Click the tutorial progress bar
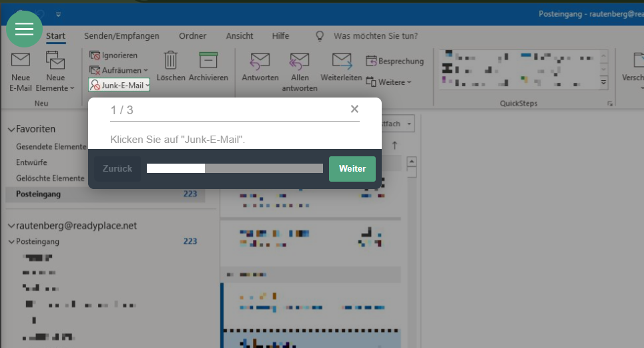This screenshot has width=644, height=348. (234, 168)
